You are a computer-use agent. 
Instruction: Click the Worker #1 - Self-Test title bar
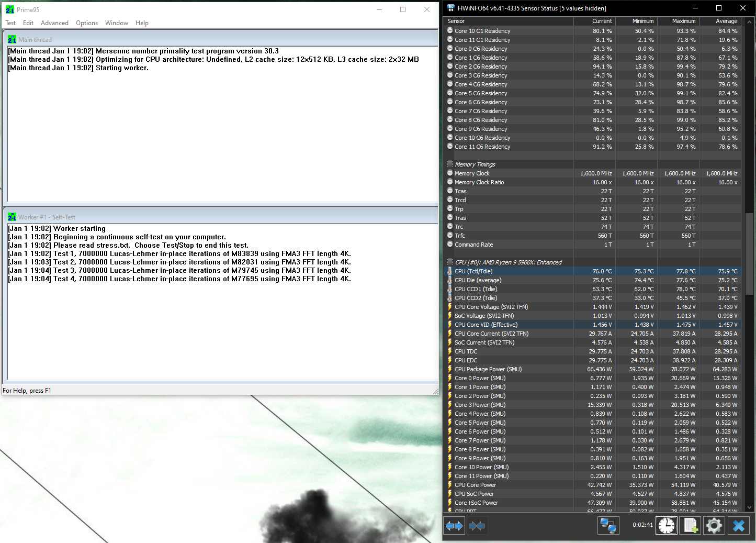pyautogui.click(x=220, y=217)
